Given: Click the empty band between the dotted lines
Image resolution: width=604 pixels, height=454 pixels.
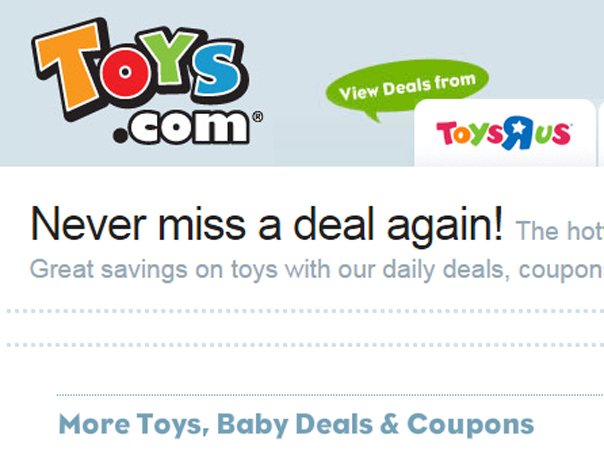Looking at the screenshot, I should (x=305, y=328).
